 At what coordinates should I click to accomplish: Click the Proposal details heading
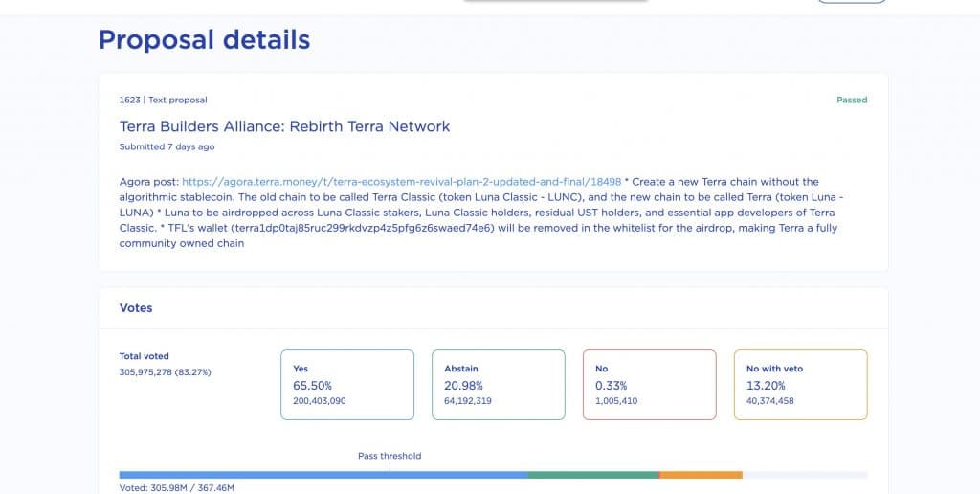tap(204, 39)
